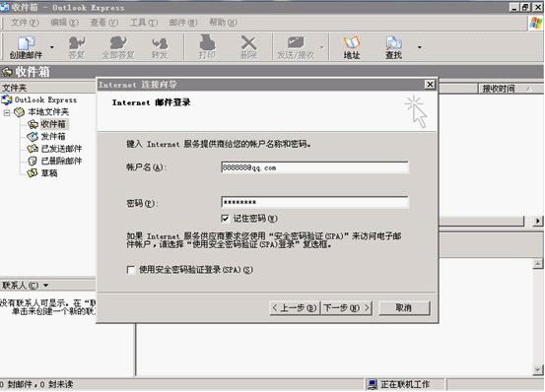The width and height of the screenshot is (545, 392).
Task: Click the Windows logo in the menu bar
Action: (x=535, y=24)
